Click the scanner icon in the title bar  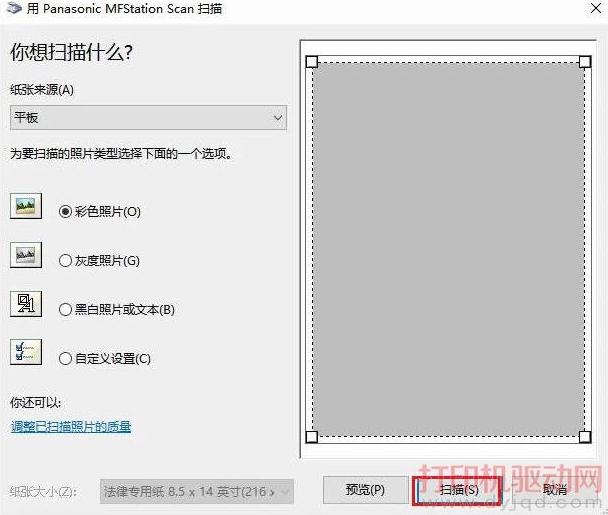click(x=10, y=10)
